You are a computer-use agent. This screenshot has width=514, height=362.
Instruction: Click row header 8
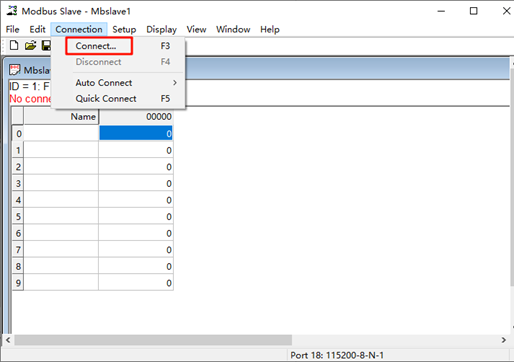(x=18, y=266)
